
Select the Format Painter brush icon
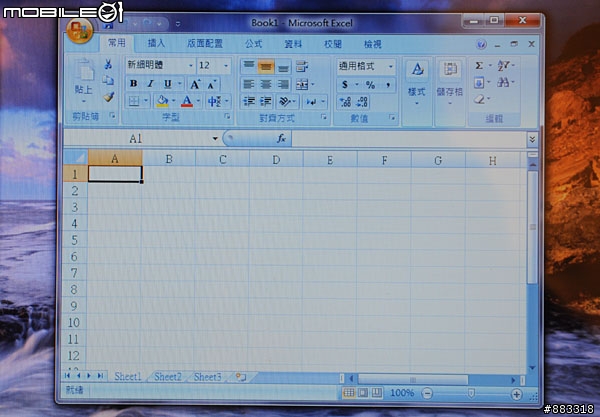pyautogui.click(x=109, y=97)
